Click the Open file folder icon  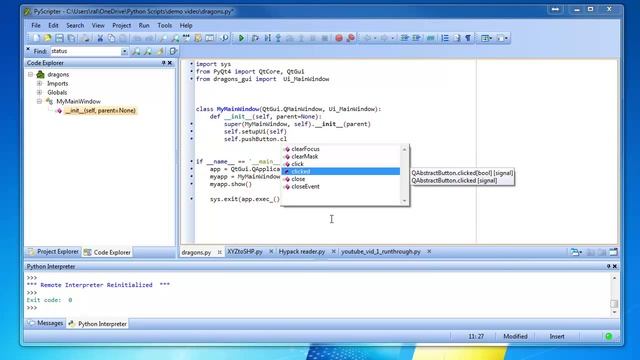47,38
